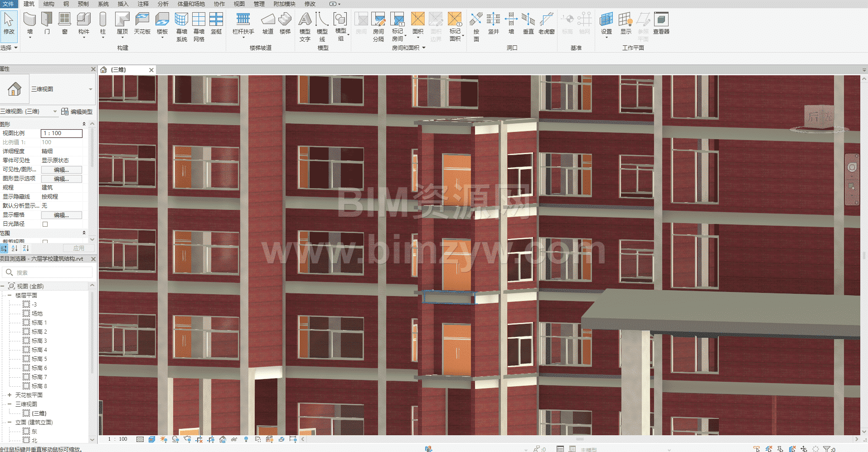Viewport: 868px width, 452px height.
Task: Click the 幕墙网格 curtain grid tool
Action: coord(199,27)
